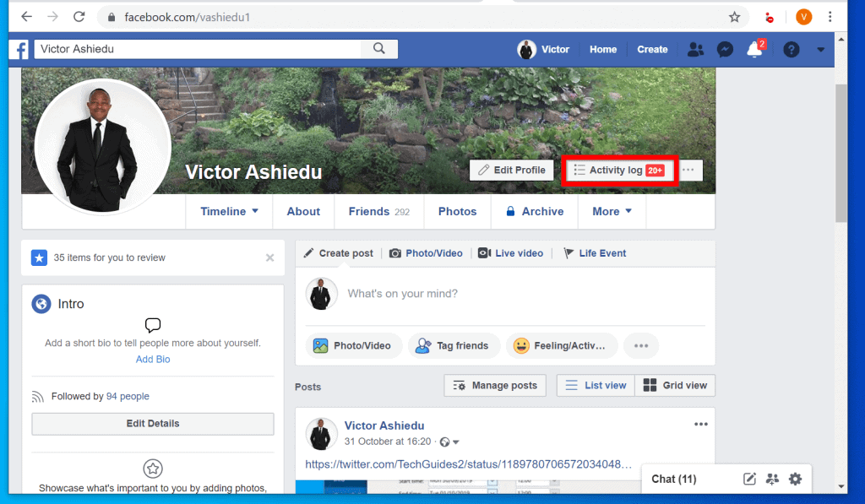Open the post timestamp 31 October at 16:20
This screenshot has height=504, width=865.
pos(388,442)
